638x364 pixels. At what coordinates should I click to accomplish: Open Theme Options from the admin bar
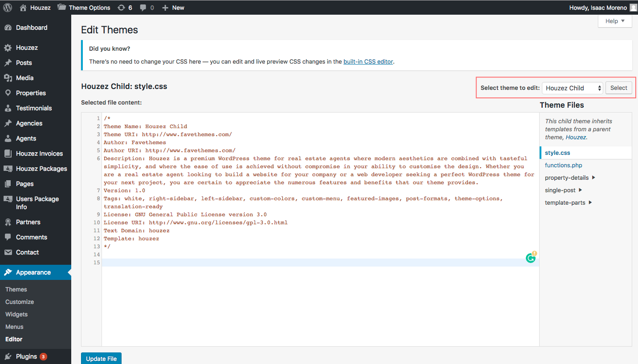pyautogui.click(x=84, y=8)
